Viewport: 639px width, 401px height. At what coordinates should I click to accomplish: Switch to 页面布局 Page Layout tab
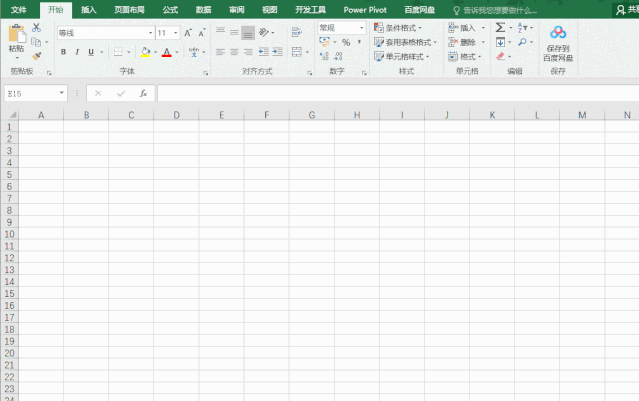tap(129, 10)
